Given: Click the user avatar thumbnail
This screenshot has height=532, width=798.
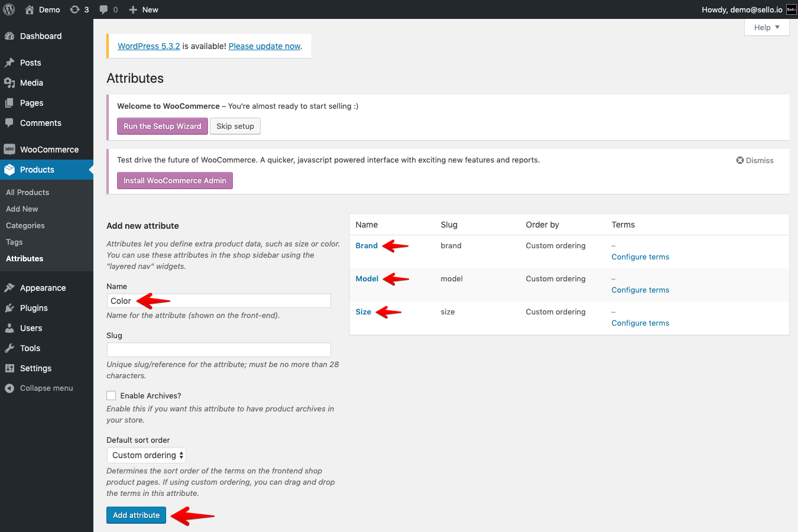Looking at the screenshot, I should click(x=791, y=9).
